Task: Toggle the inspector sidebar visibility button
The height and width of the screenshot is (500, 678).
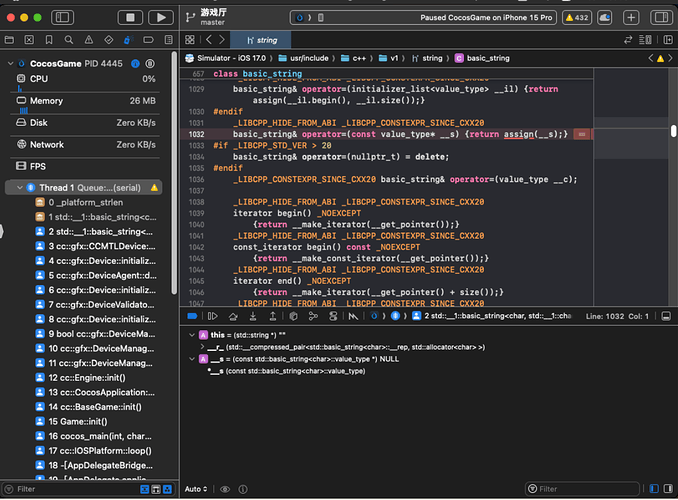Action: point(661,17)
